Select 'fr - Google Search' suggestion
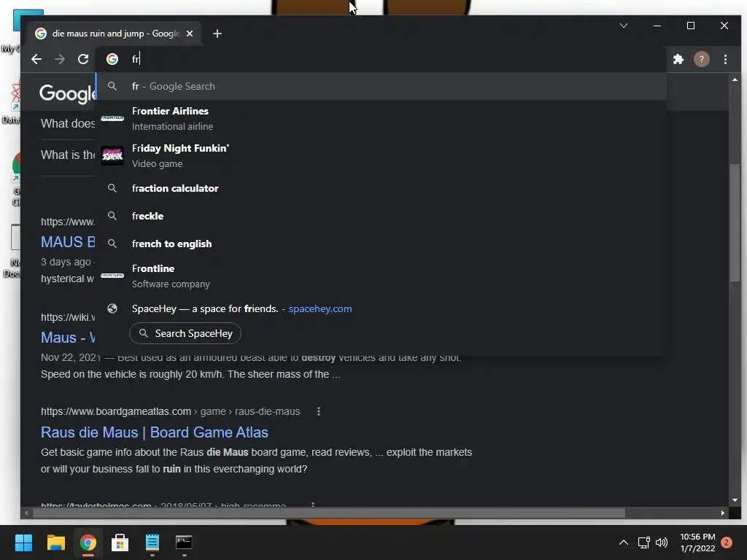Viewport: 747px width, 560px height. click(x=381, y=86)
